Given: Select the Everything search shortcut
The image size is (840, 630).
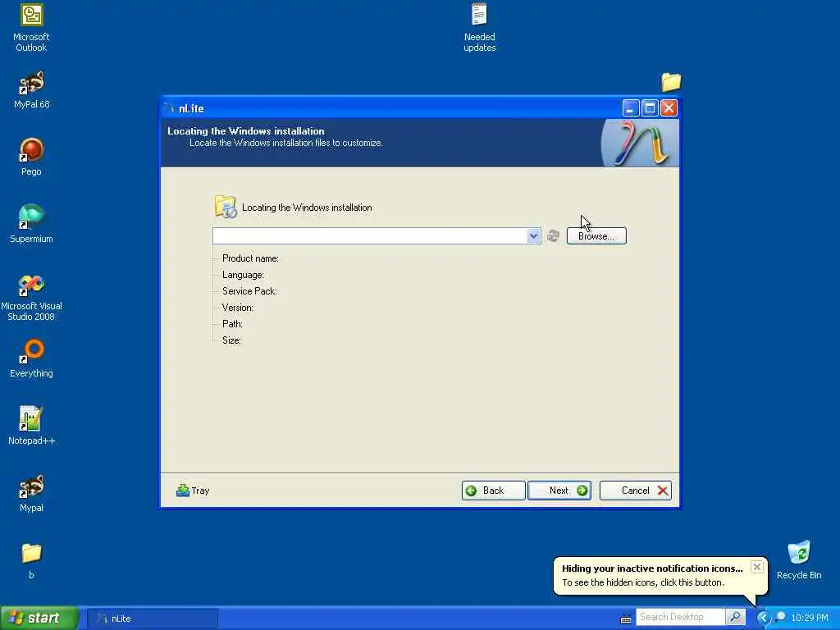Looking at the screenshot, I should [x=31, y=359].
